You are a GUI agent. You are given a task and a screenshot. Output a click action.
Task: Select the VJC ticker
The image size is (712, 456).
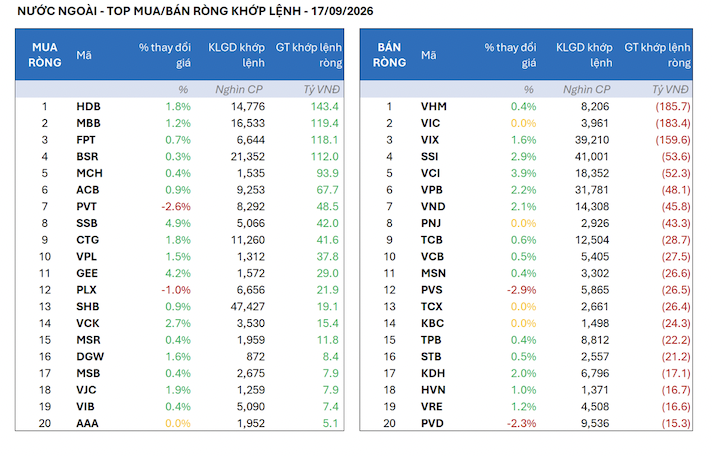click(86, 390)
